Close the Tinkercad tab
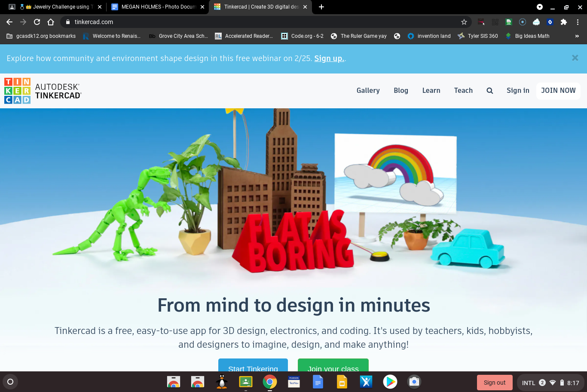587x392 pixels. click(x=305, y=7)
